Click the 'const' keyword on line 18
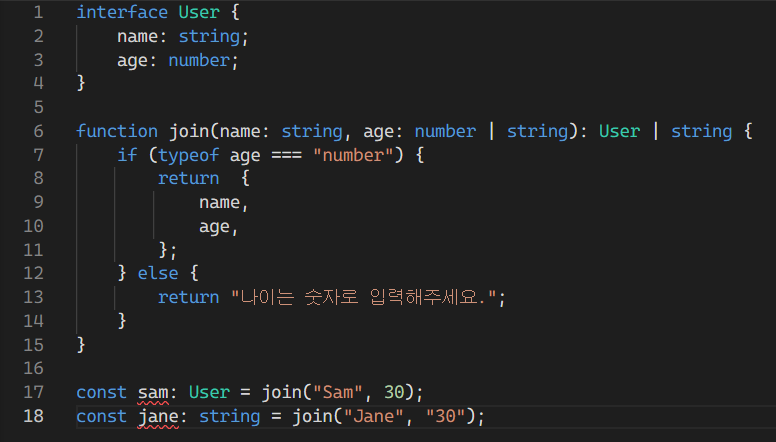 click(x=101, y=416)
